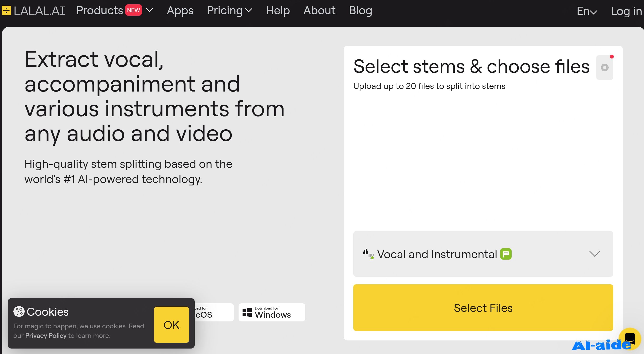Click the Windows logo icon
This screenshot has height=354, width=644.
[x=247, y=312]
